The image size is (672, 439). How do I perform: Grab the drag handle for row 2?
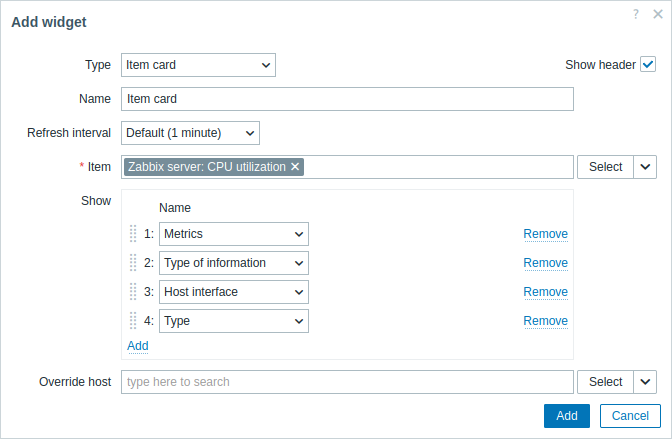(x=133, y=263)
